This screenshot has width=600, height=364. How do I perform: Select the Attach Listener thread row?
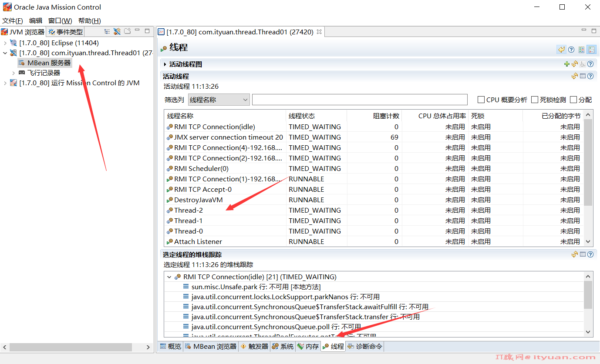coord(374,242)
